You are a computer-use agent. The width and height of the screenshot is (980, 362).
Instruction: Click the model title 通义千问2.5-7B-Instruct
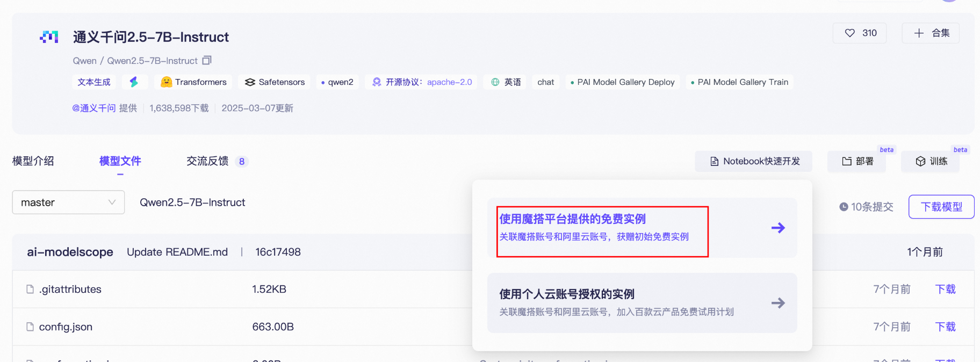[x=151, y=37]
